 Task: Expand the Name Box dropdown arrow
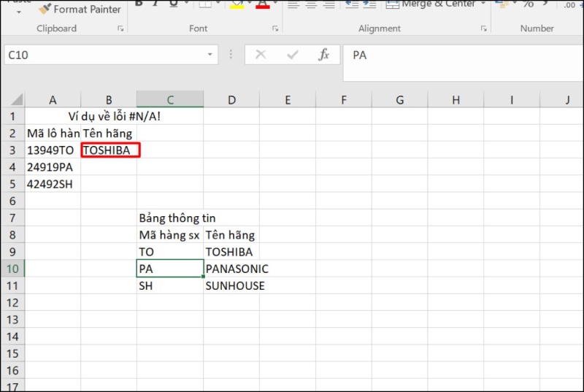(x=210, y=55)
